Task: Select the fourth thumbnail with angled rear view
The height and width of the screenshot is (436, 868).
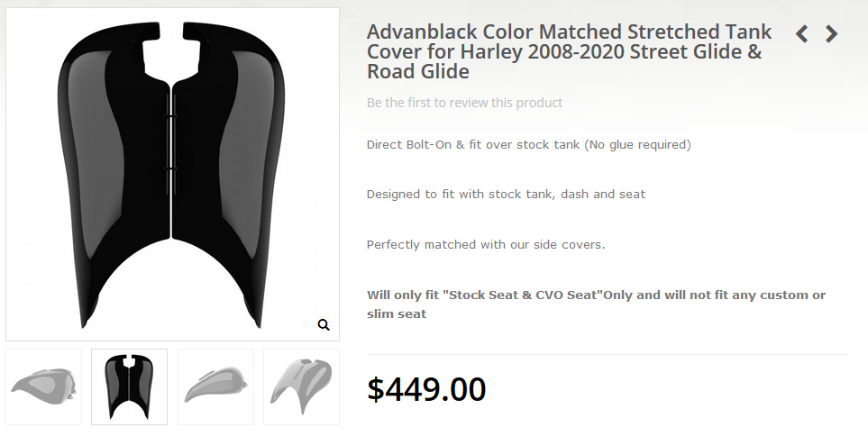Action: coord(301,386)
